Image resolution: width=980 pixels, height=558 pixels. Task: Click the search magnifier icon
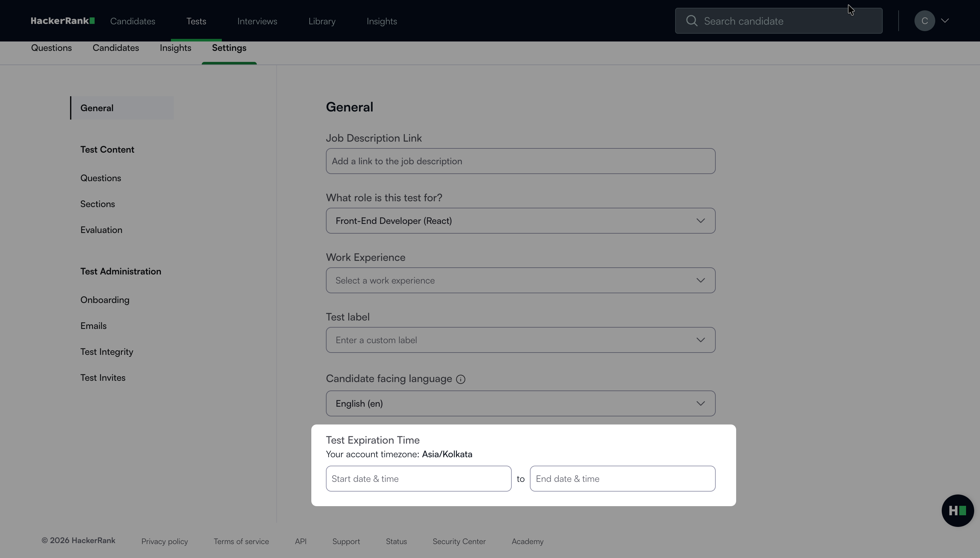692,21
